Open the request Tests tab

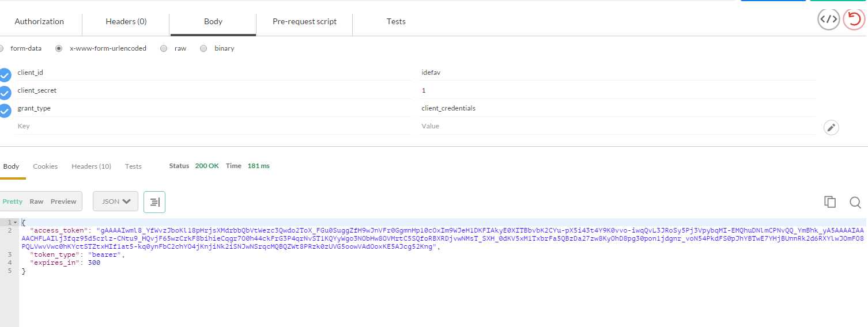click(x=396, y=21)
